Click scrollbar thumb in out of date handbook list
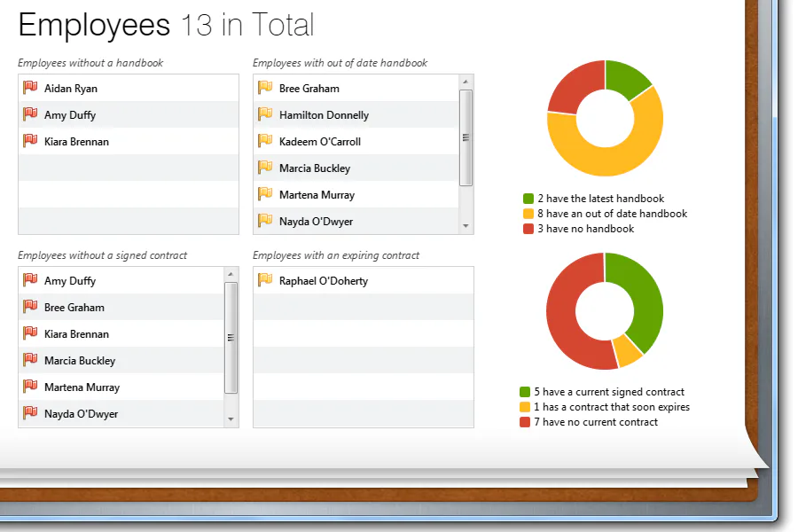Screen dimensions: 798x532 (x=465, y=137)
